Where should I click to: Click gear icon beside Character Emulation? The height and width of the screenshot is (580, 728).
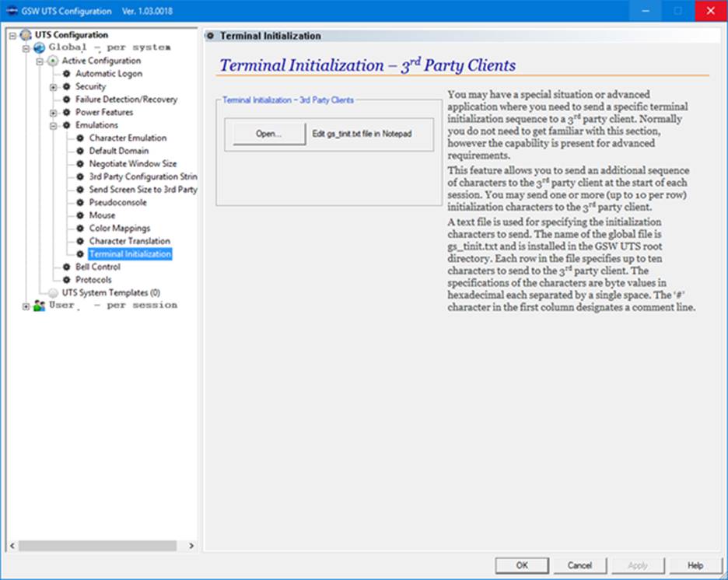80,138
